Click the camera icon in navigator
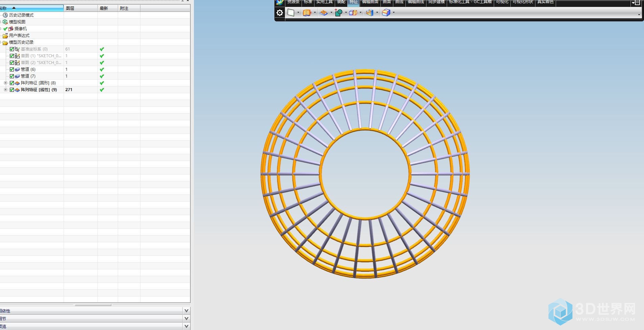The width and height of the screenshot is (644, 330). [11, 29]
